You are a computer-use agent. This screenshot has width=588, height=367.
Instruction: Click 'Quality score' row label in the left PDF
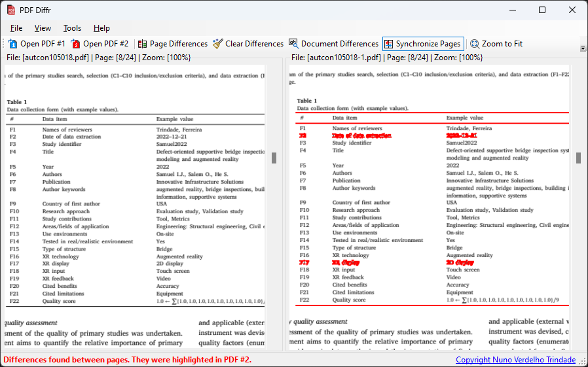point(59,301)
